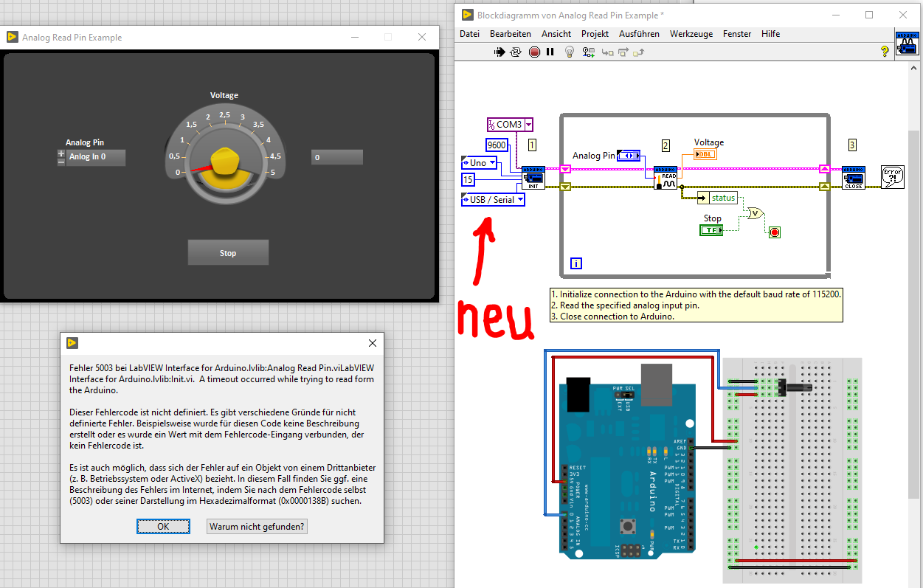Screen dimensions: 923x588
Task: Click the Arduino VI icon pane
Action: coord(906,43)
